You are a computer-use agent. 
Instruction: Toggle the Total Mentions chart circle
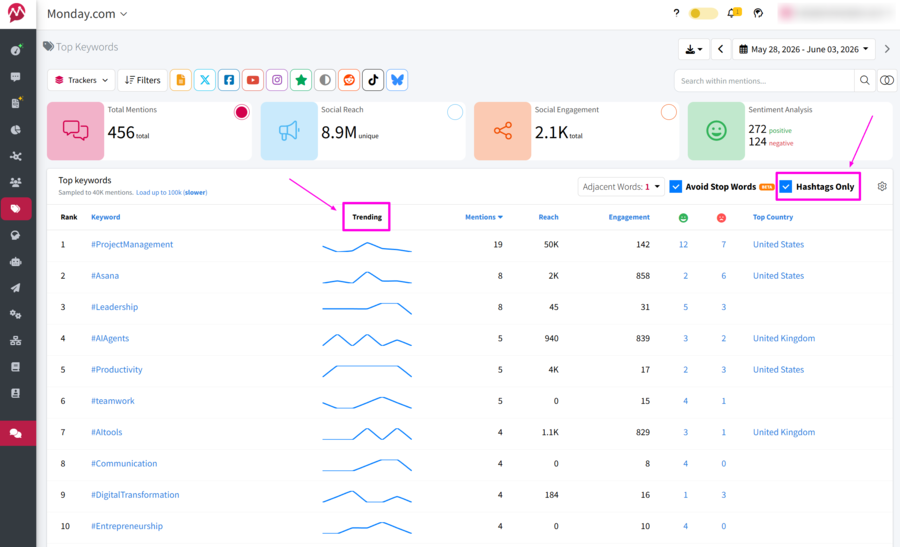click(242, 112)
